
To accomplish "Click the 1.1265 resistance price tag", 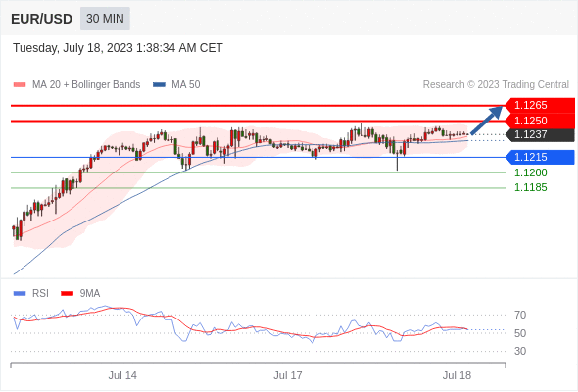I will (x=540, y=106).
